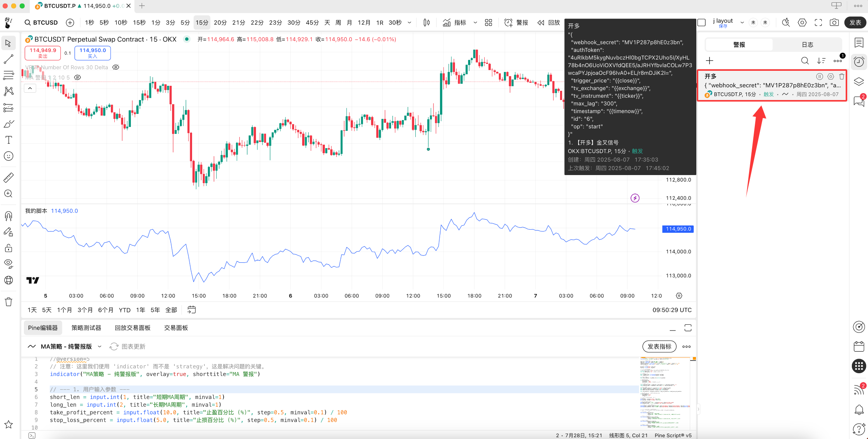The height and width of the screenshot is (439, 868).
Task: Open the quick search icon
Action: (x=786, y=23)
